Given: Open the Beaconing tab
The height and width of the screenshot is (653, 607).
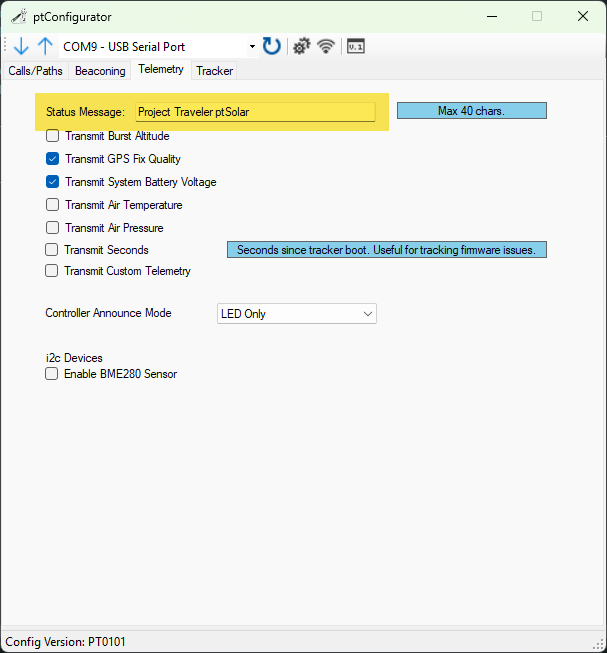Looking at the screenshot, I should click(100, 71).
